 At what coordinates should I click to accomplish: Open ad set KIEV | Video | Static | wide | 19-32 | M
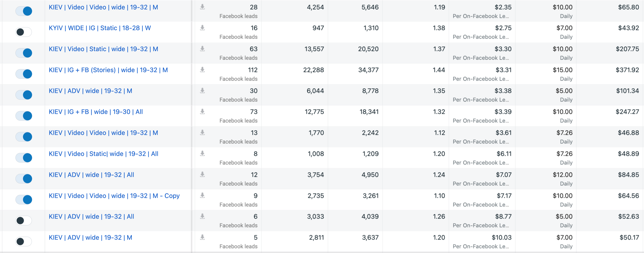point(103,49)
